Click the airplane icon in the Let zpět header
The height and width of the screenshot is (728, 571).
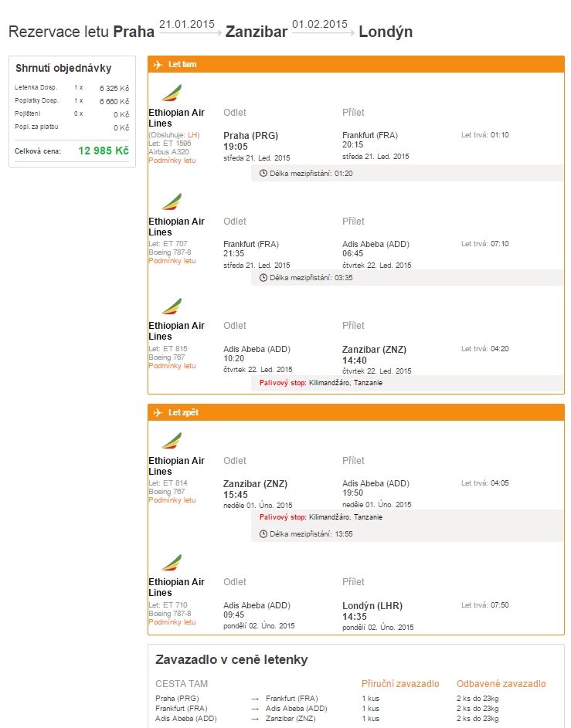[158, 413]
